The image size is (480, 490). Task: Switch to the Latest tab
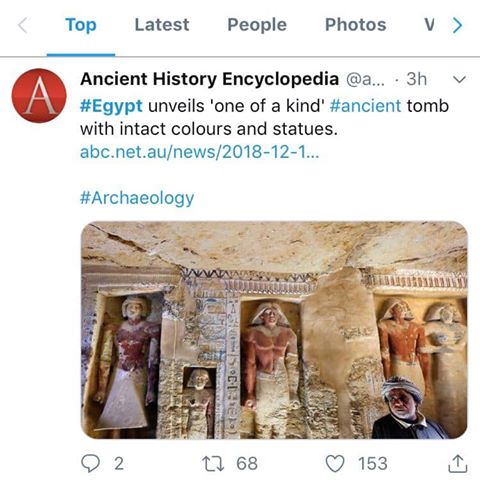tap(162, 25)
